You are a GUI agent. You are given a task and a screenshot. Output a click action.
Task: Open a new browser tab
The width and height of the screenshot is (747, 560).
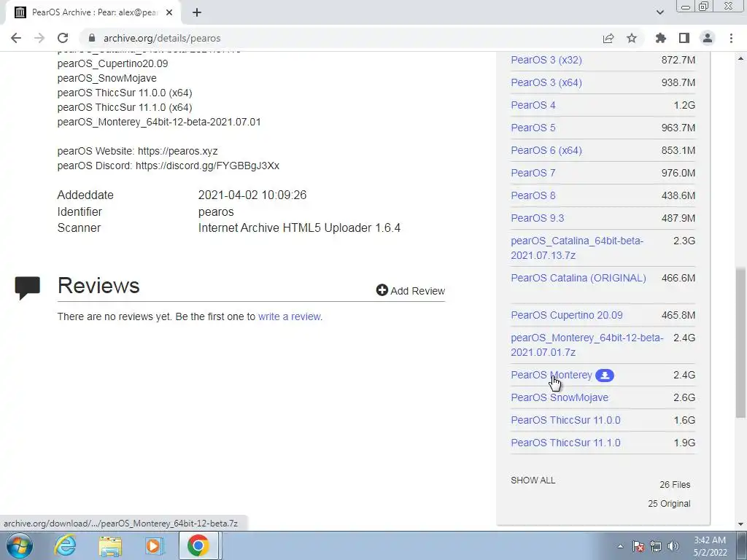[x=197, y=12]
